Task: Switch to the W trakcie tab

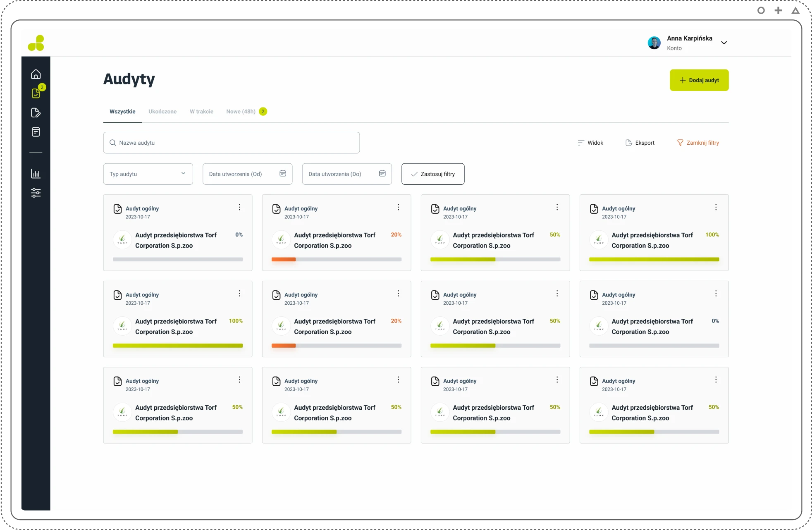Action: [201, 112]
